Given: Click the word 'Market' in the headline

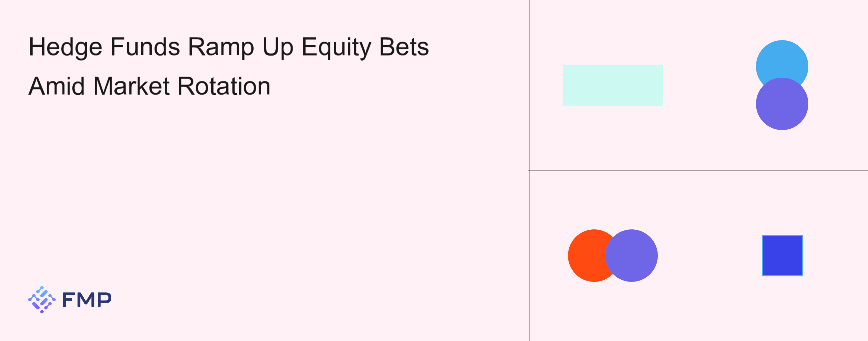Looking at the screenshot, I should 131,86.
